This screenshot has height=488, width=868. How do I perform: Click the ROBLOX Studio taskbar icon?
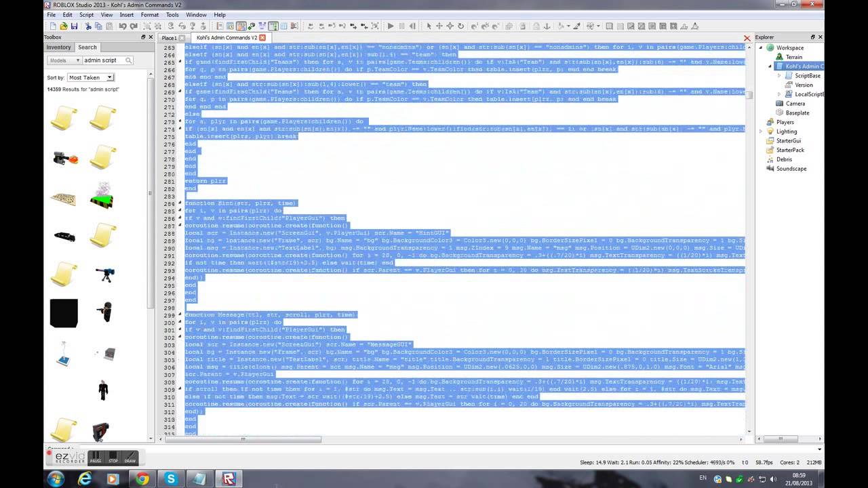point(229,479)
